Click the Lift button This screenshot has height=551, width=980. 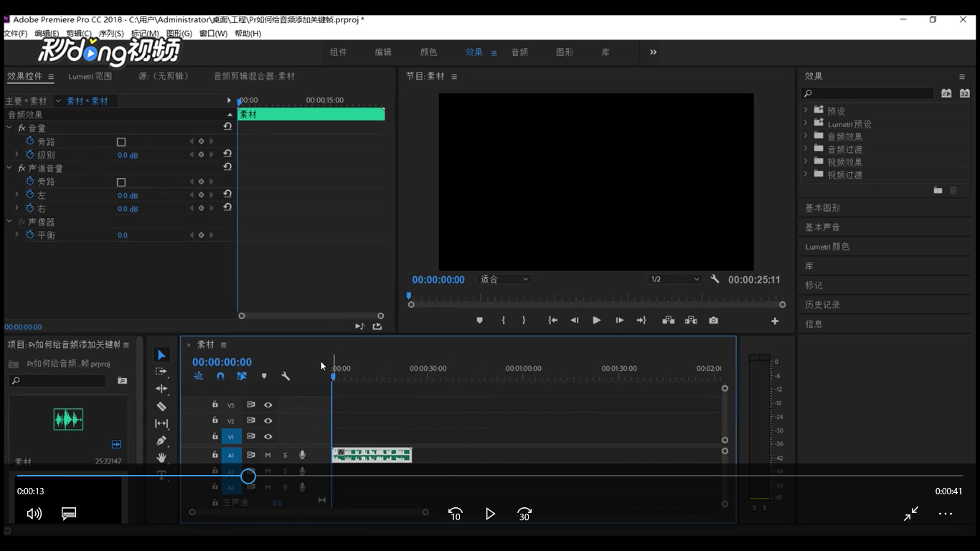[x=668, y=321]
